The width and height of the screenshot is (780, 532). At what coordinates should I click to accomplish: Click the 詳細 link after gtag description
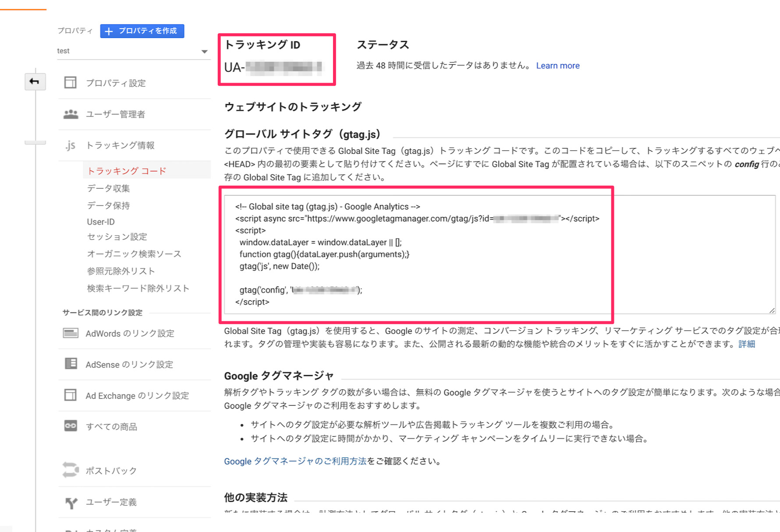(x=747, y=344)
